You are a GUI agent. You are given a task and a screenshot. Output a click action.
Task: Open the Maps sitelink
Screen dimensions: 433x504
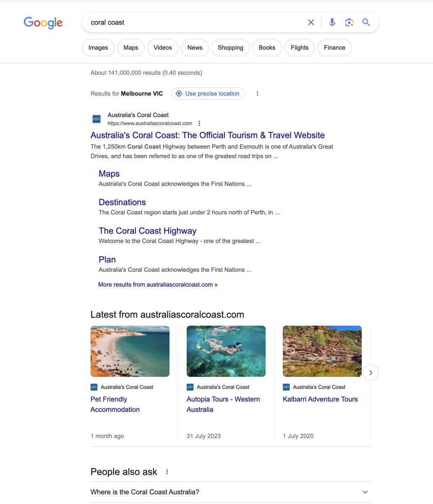109,174
